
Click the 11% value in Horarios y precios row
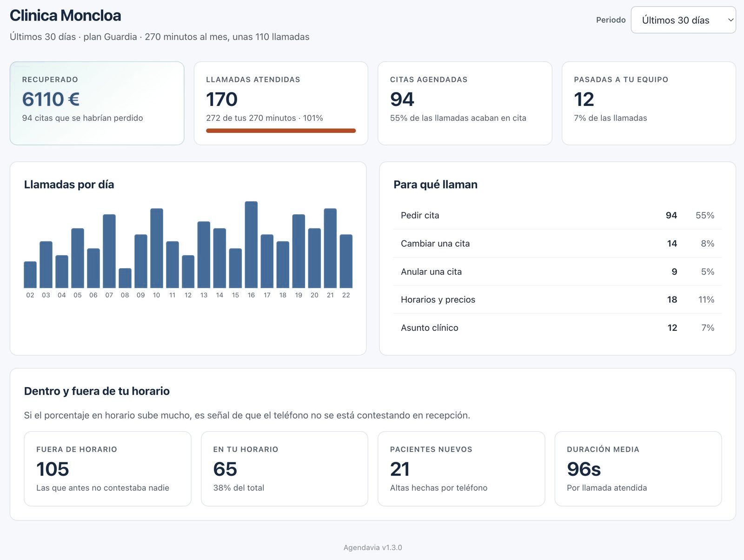click(x=706, y=300)
